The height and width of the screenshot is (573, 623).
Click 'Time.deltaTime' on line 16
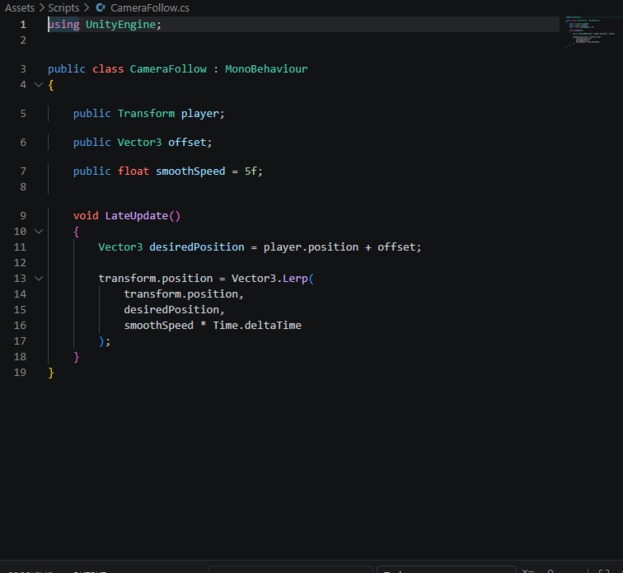[257, 325]
